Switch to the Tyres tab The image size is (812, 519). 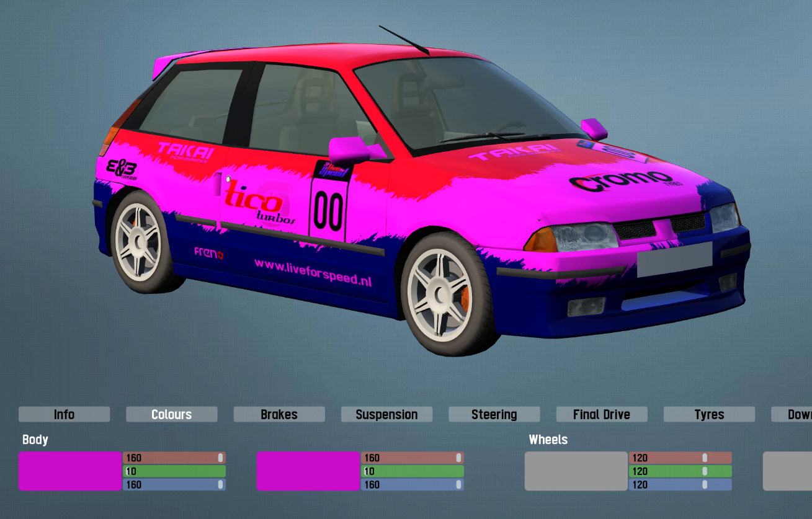[x=709, y=414]
